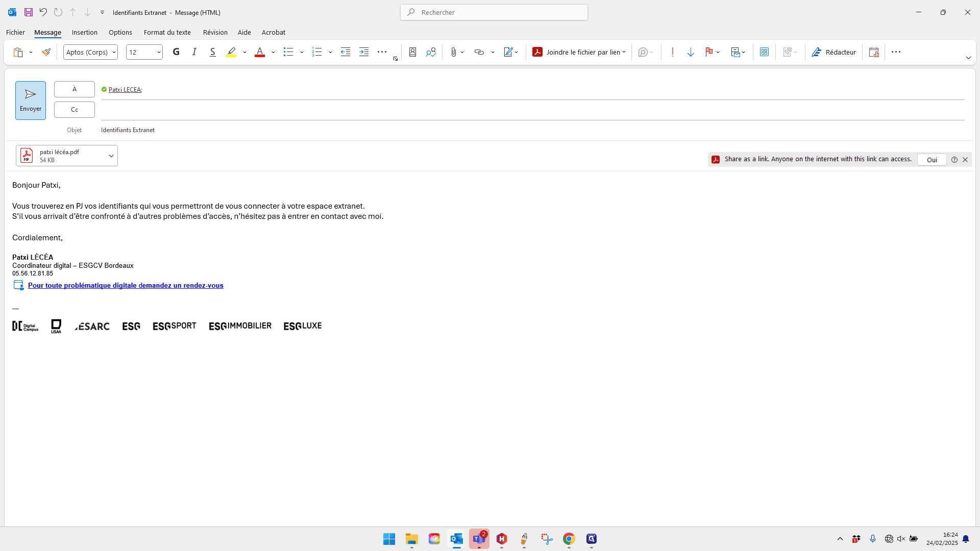Open the follow-up flag menu
This screenshot has width=980, height=551.
pyautogui.click(x=712, y=52)
